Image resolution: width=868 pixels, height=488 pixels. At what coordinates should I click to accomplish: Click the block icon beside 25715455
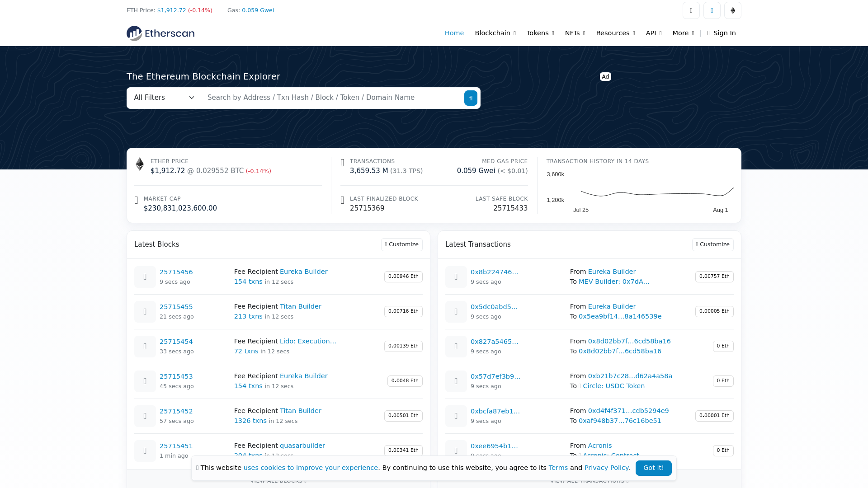145,312
